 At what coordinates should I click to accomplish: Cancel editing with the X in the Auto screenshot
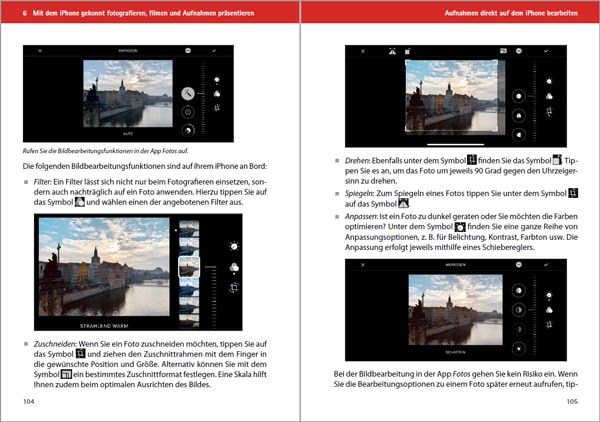click(40, 48)
